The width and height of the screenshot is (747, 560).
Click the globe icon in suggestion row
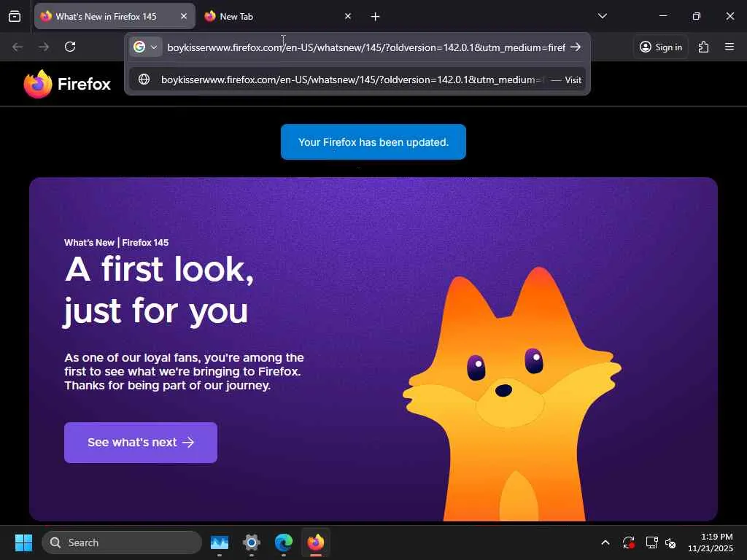point(144,79)
